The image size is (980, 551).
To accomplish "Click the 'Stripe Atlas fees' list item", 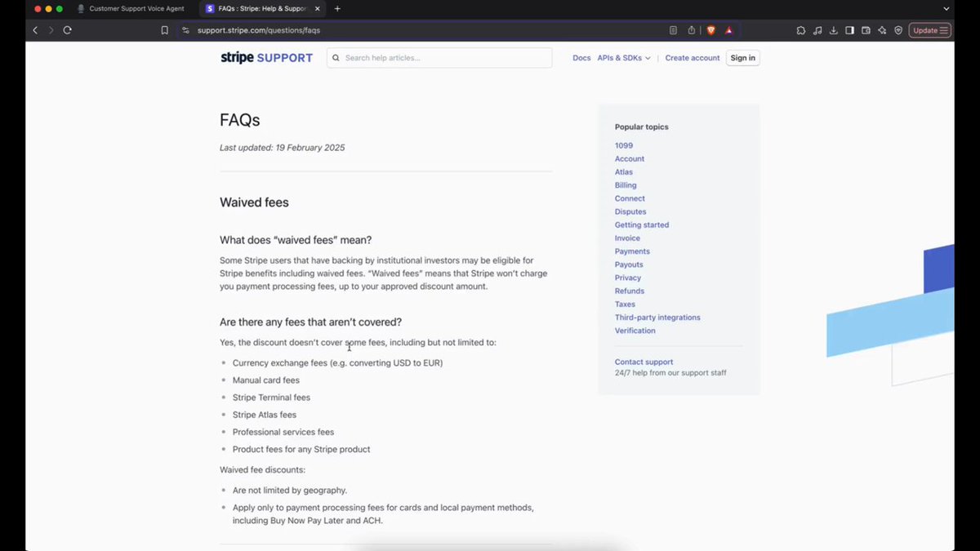I will (x=265, y=415).
